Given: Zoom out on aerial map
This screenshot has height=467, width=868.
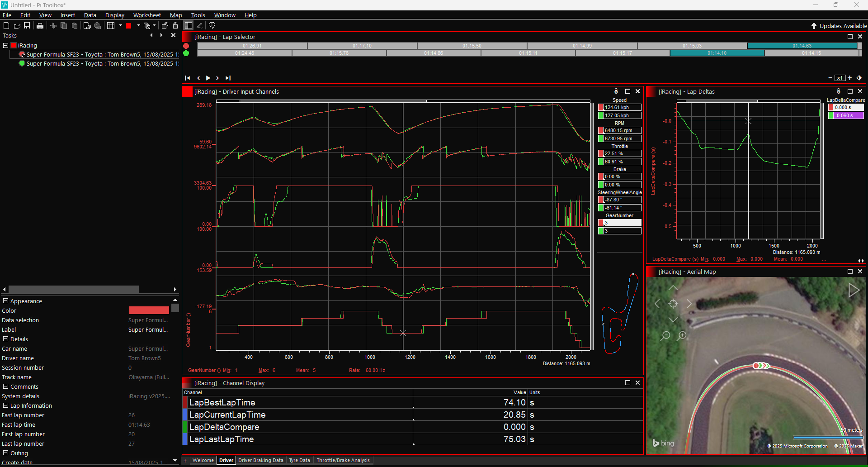Looking at the screenshot, I should point(665,336).
